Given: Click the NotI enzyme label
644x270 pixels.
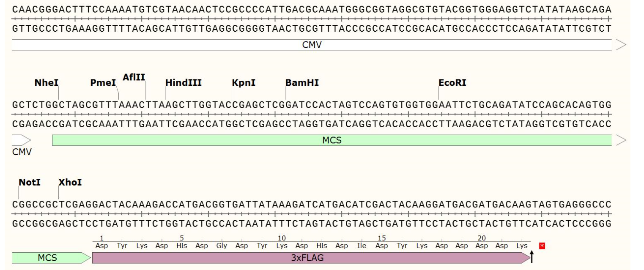Looking at the screenshot, I should point(30,183).
